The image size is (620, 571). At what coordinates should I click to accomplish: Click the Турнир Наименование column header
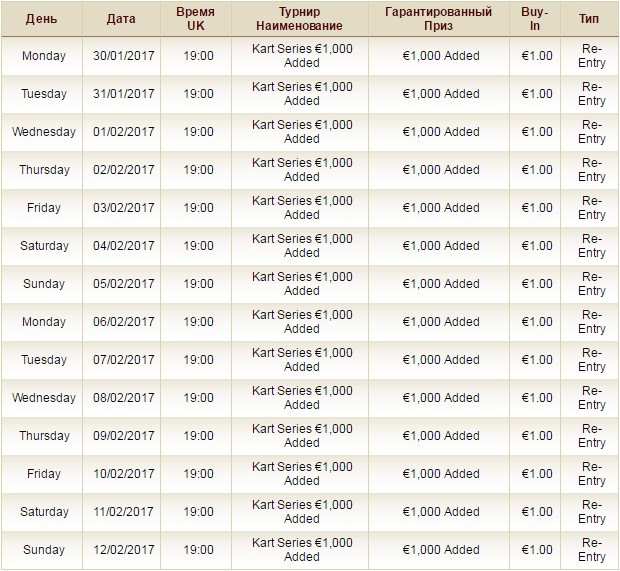[299, 19]
